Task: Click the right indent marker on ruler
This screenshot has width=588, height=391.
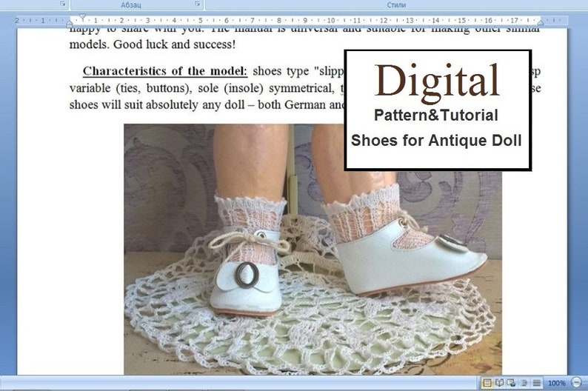Action: [541, 23]
